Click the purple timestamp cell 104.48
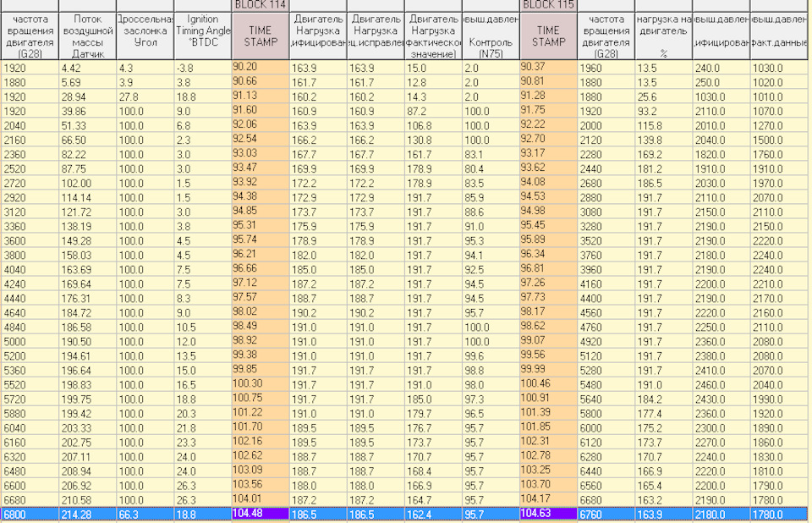 261,514
